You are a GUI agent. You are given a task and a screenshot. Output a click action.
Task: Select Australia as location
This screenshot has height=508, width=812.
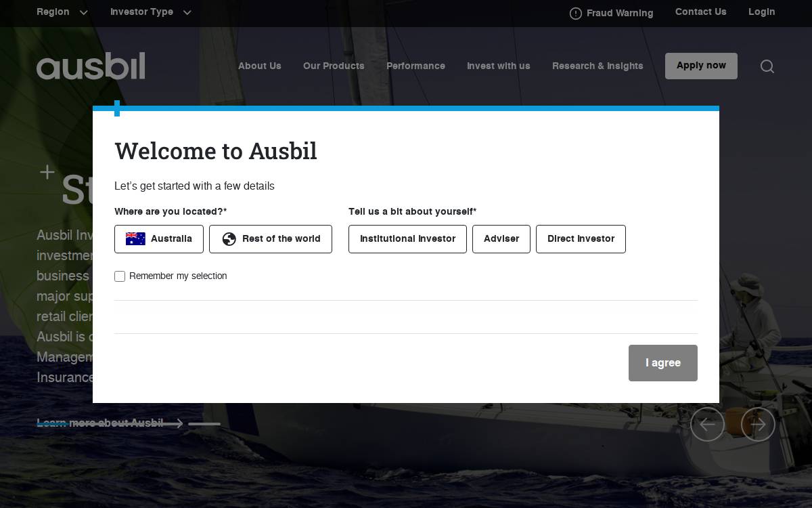159,239
